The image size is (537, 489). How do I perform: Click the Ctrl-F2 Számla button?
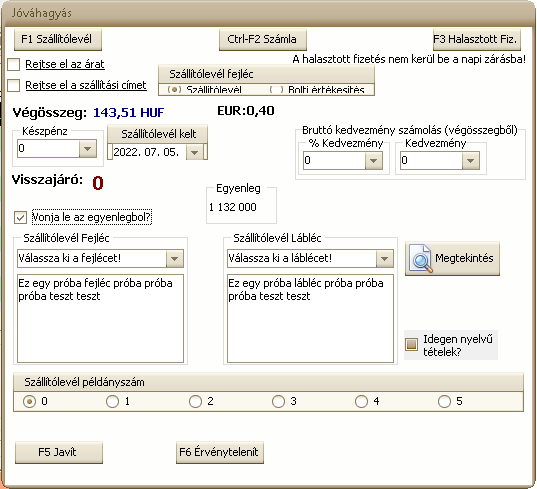click(x=263, y=39)
